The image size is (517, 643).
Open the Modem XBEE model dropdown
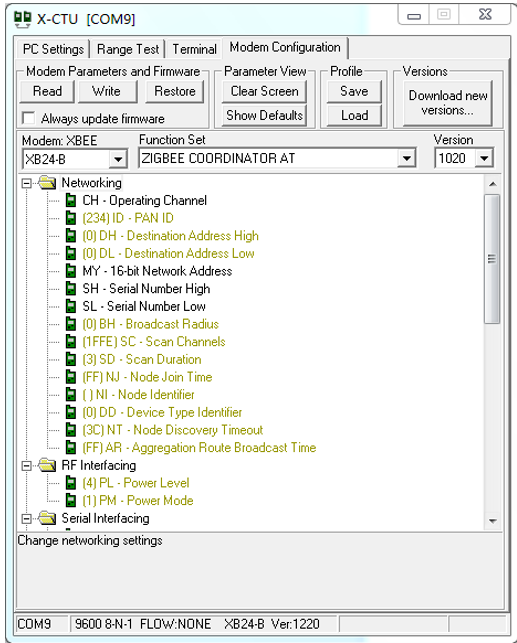point(118,159)
